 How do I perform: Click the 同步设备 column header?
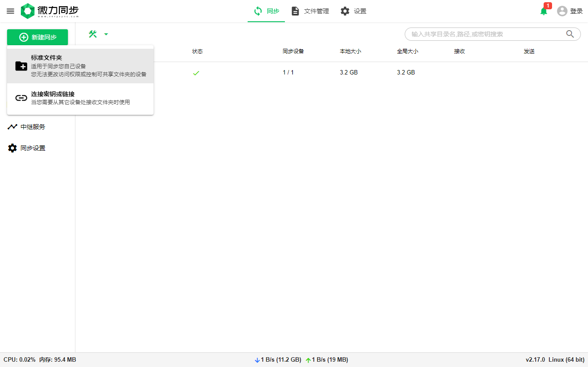pyautogui.click(x=293, y=51)
